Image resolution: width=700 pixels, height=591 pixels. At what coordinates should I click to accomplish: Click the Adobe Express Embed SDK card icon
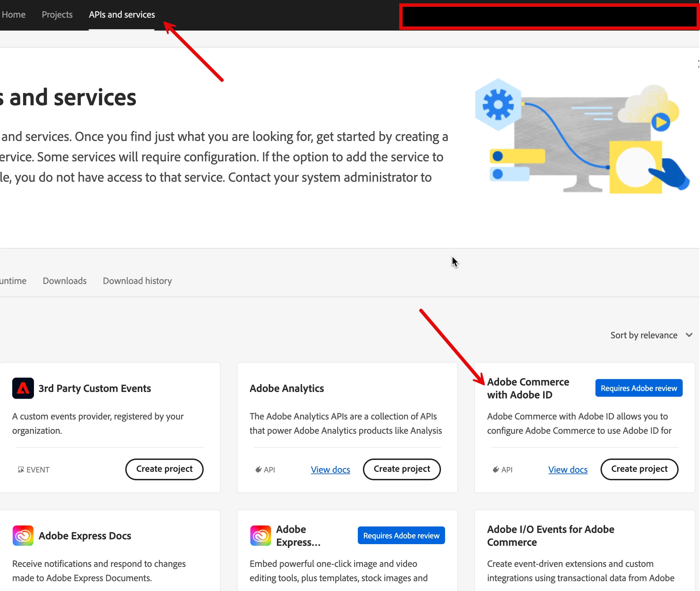tap(260, 536)
